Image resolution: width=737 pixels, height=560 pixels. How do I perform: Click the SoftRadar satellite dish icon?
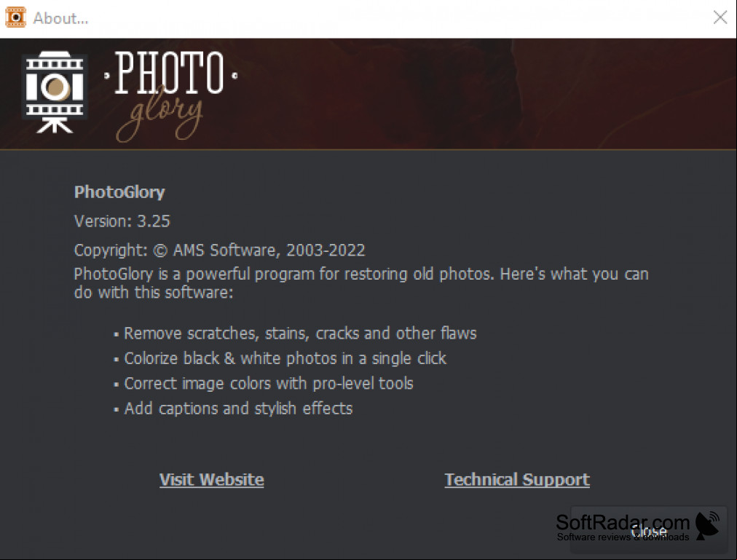(x=707, y=526)
